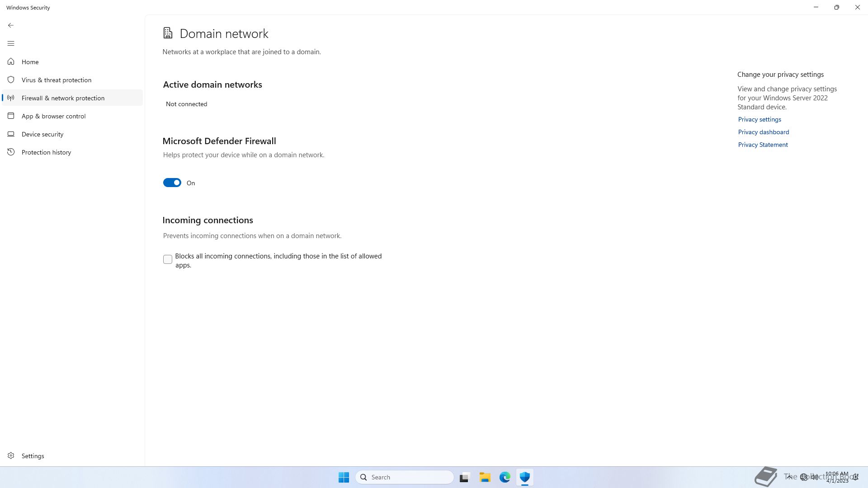This screenshot has width=868, height=488.
Task: Click the taskbar Search box
Action: coord(405,477)
